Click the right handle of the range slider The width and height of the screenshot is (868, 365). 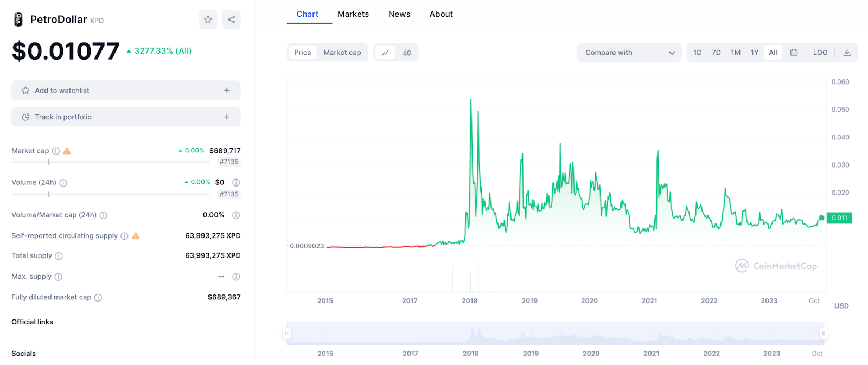pyautogui.click(x=824, y=334)
